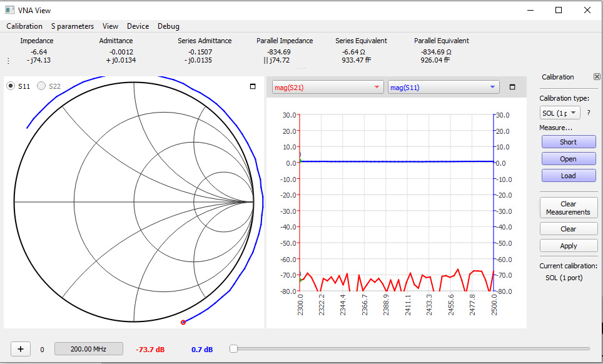
Task: Select the S22 radio button
Action: 41,86
